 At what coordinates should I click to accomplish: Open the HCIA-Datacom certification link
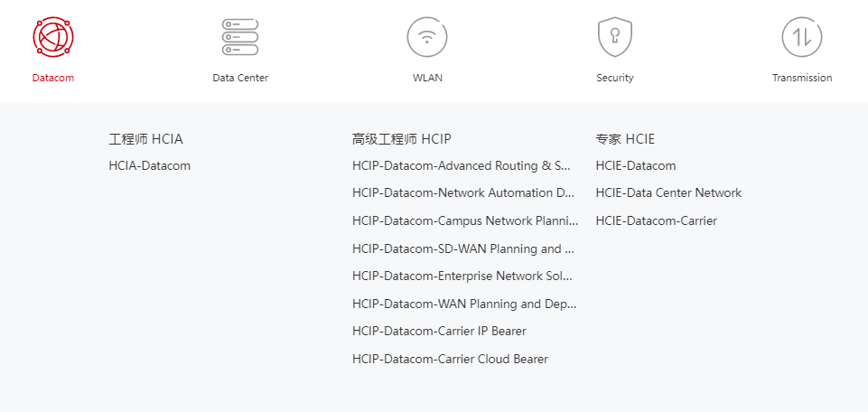pyautogui.click(x=150, y=165)
